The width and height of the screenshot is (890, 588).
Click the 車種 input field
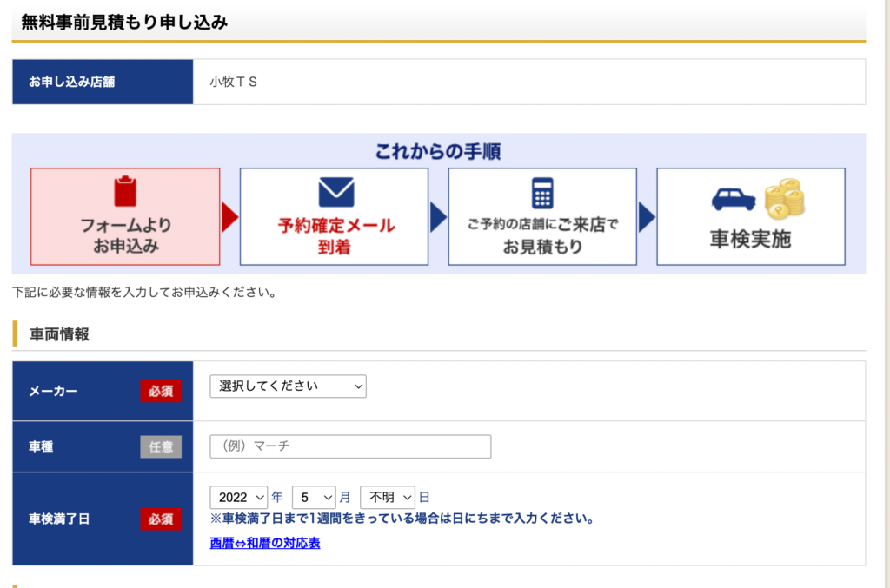pos(350,446)
